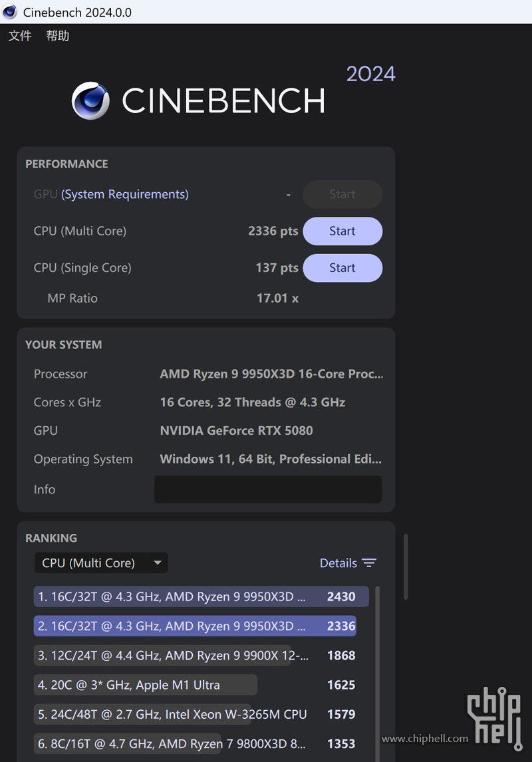Screen dimensions: 532x762
Task: Open the ranking Details link
Action: pyautogui.click(x=338, y=563)
